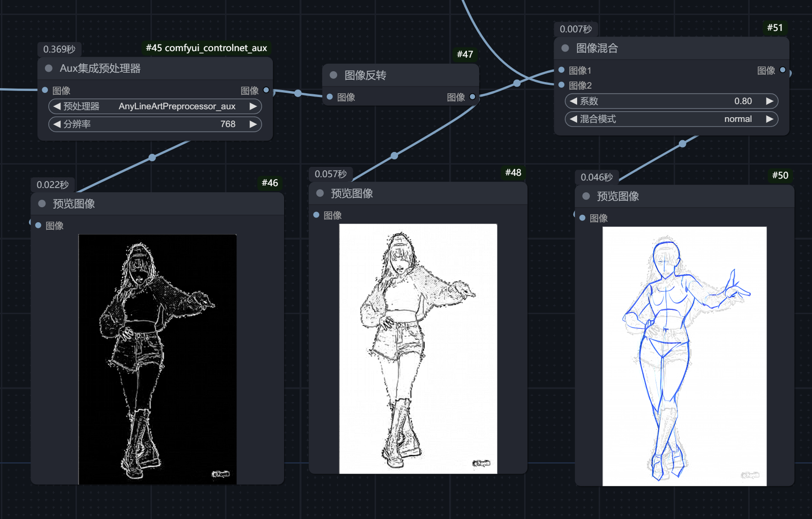Viewport: 812px width, 519px height.
Task: Click the 图像 input port on preview node #50
Action: 582,218
